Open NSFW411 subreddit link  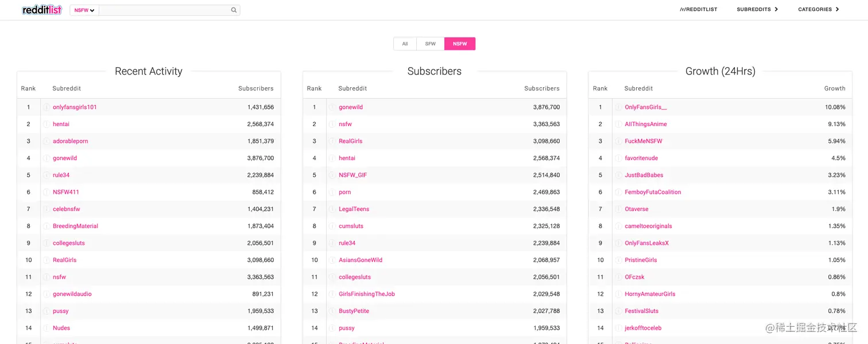tap(66, 192)
